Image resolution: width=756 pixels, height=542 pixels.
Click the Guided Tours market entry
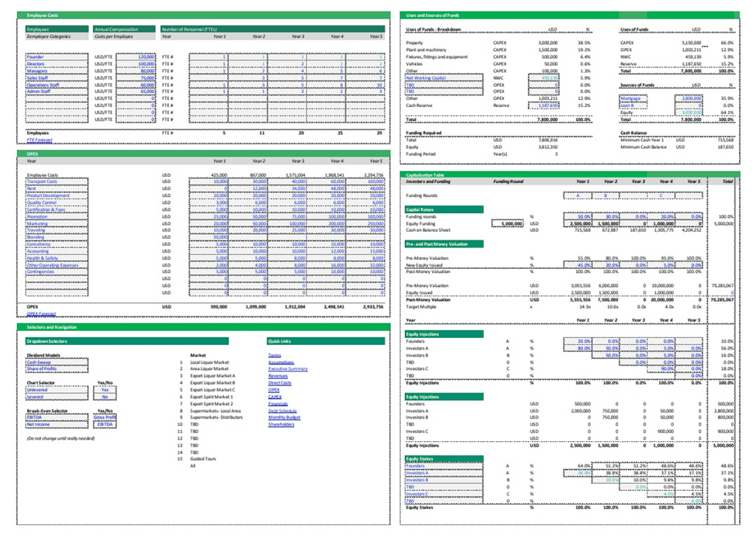[x=203, y=459]
